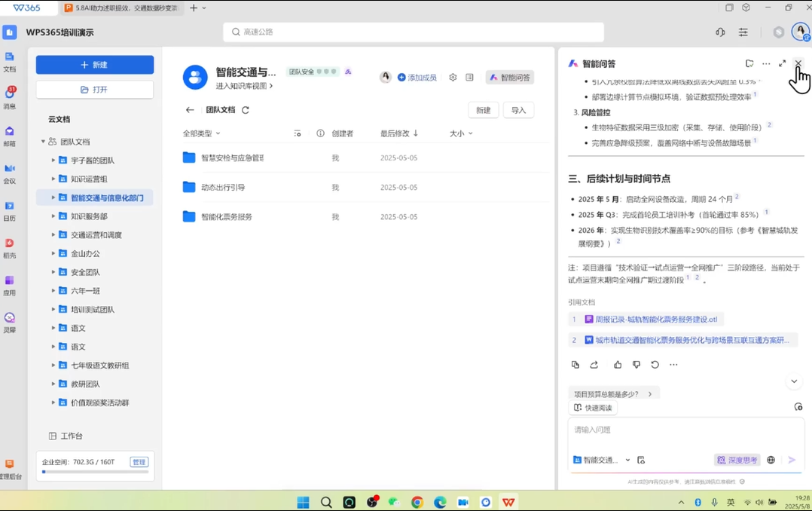Select 安全团队 in the team list

[85, 272]
